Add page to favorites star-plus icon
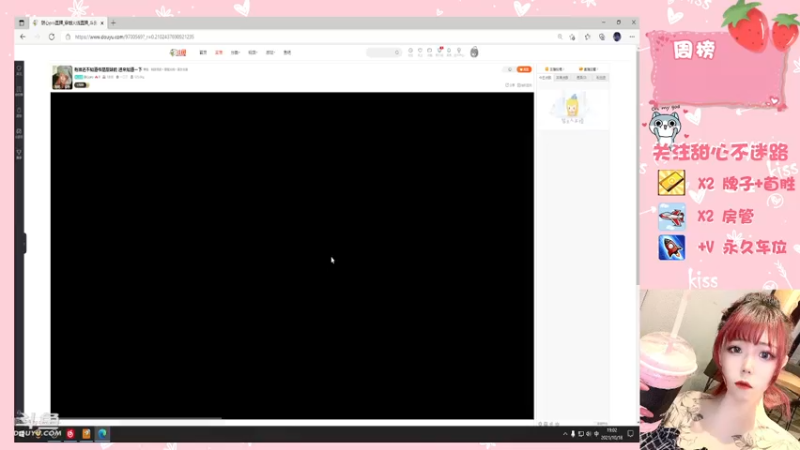The image size is (800, 450). [572, 37]
